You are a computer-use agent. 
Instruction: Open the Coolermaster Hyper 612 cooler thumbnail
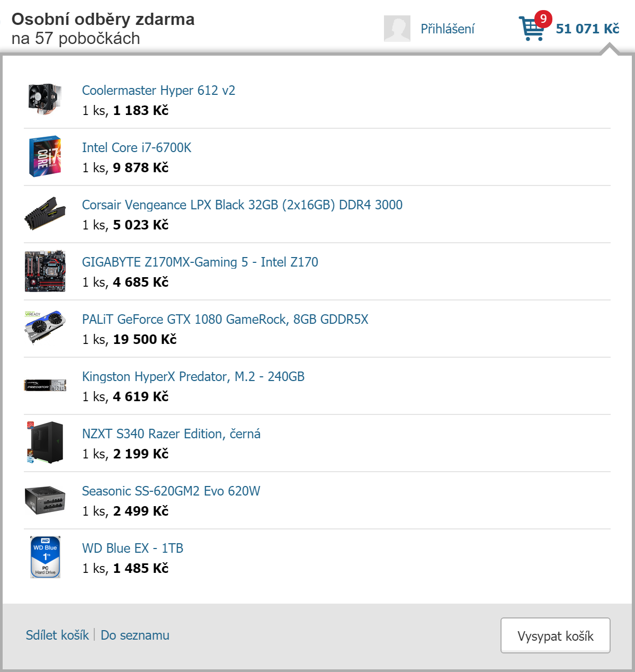[46, 99]
